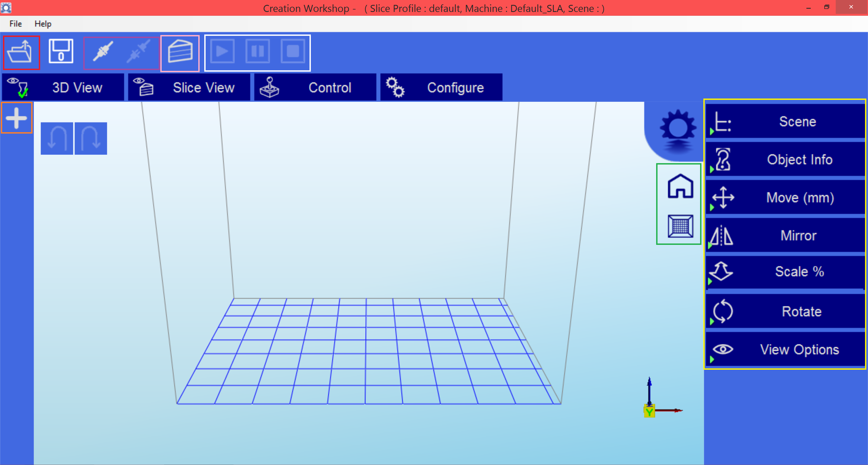The height and width of the screenshot is (465, 868).
Task: Click the Undo icon
Action: coord(58,138)
